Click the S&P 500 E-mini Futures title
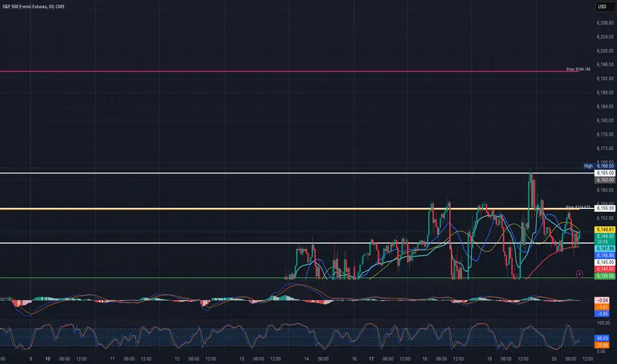 pos(34,7)
